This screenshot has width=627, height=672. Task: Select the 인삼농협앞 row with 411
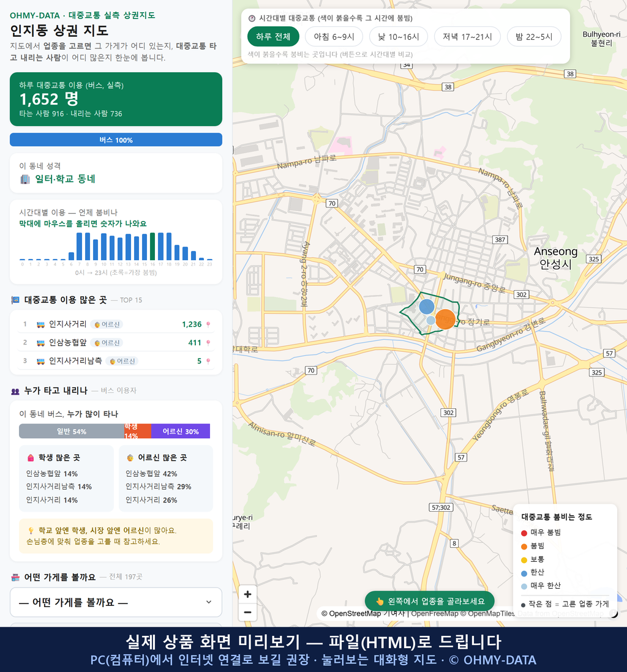tap(116, 343)
